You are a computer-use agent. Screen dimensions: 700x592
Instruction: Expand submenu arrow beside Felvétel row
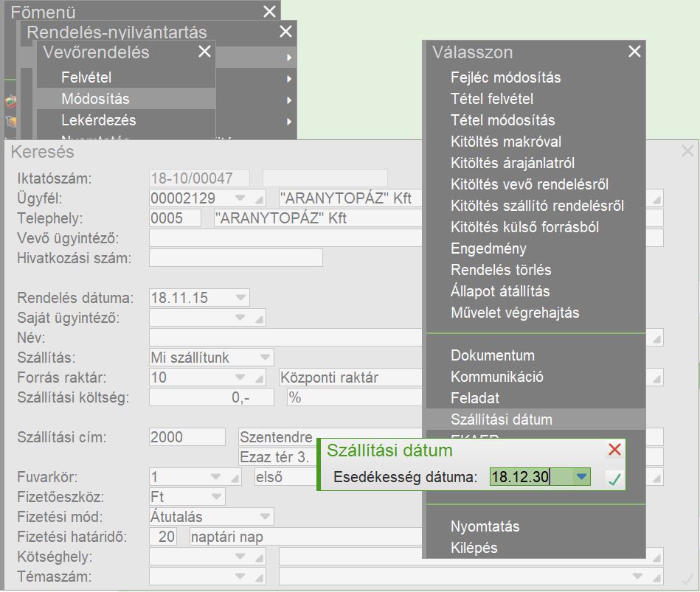coord(289,79)
